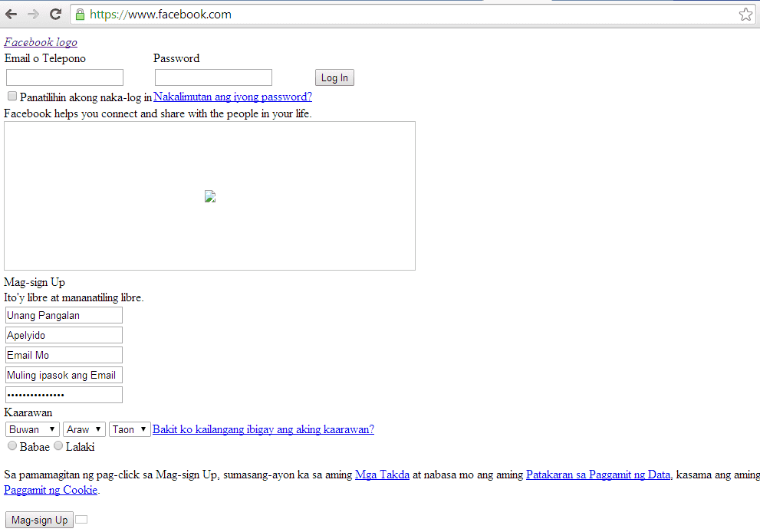Bookmark the page with the star icon
This screenshot has width=760, height=532.
[x=745, y=15]
